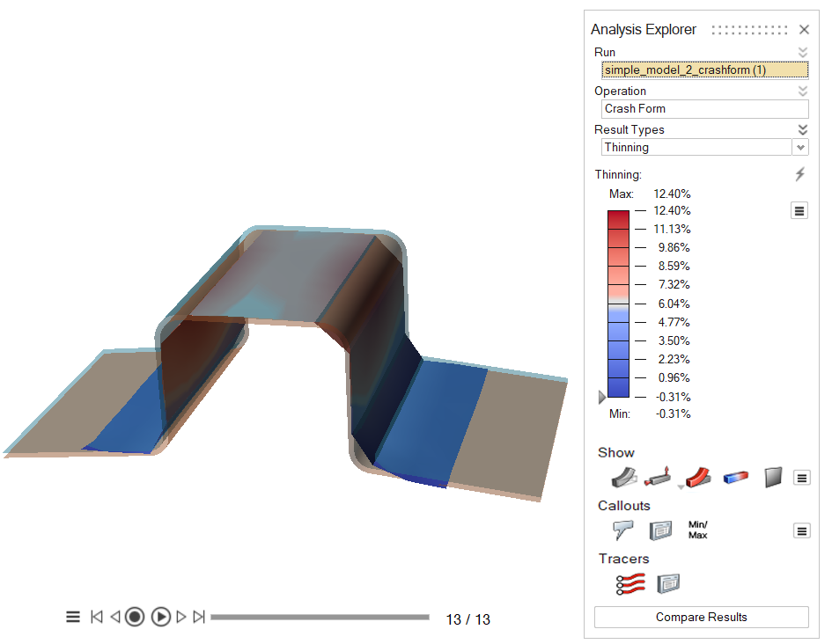The image size is (832, 644).
Task: Click the blue-red contour display icon
Action: click(735, 478)
